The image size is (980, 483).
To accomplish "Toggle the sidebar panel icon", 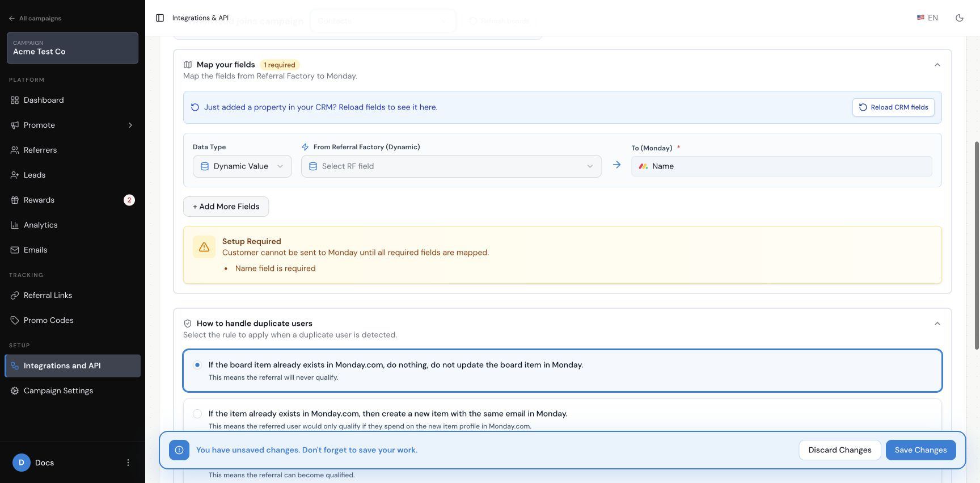I will click(160, 18).
